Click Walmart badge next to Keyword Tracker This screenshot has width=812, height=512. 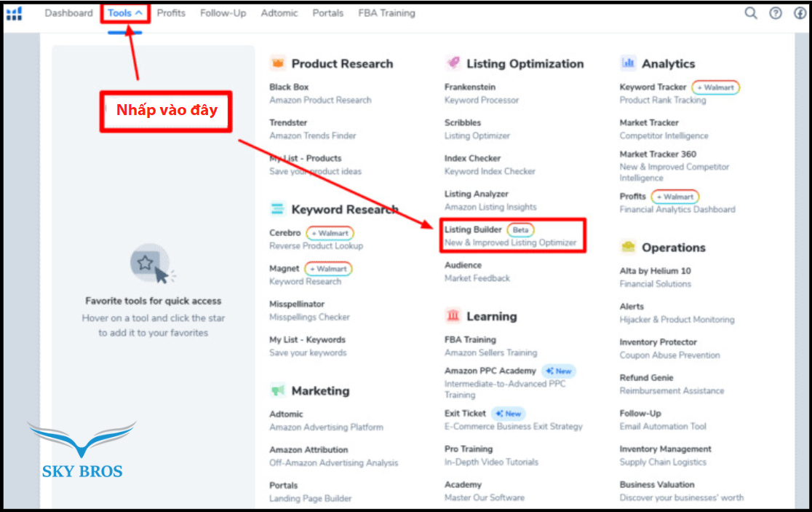[716, 87]
